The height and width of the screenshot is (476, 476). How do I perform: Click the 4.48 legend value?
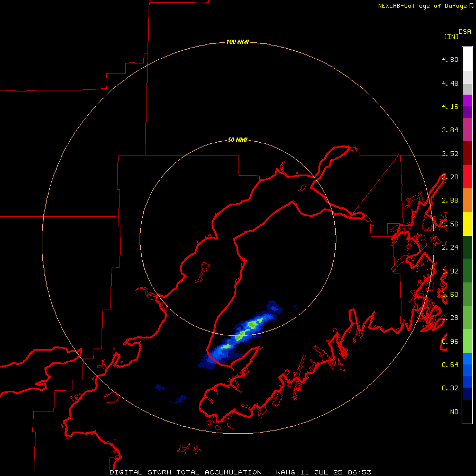pyautogui.click(x=450, y=83)
